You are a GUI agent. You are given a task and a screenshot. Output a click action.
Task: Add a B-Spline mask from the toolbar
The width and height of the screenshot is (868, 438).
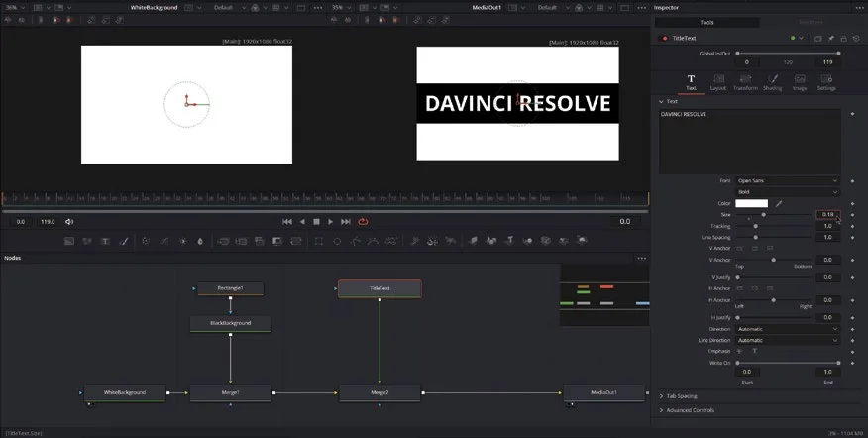coord(374,241)
